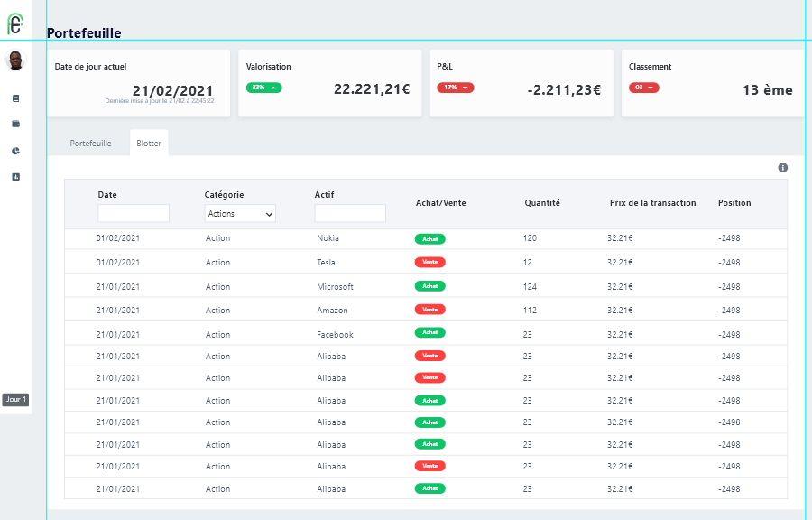Viewport: 812px width, 520px height.
Task: Select the Blotter tab
Action: click(149, 144)
